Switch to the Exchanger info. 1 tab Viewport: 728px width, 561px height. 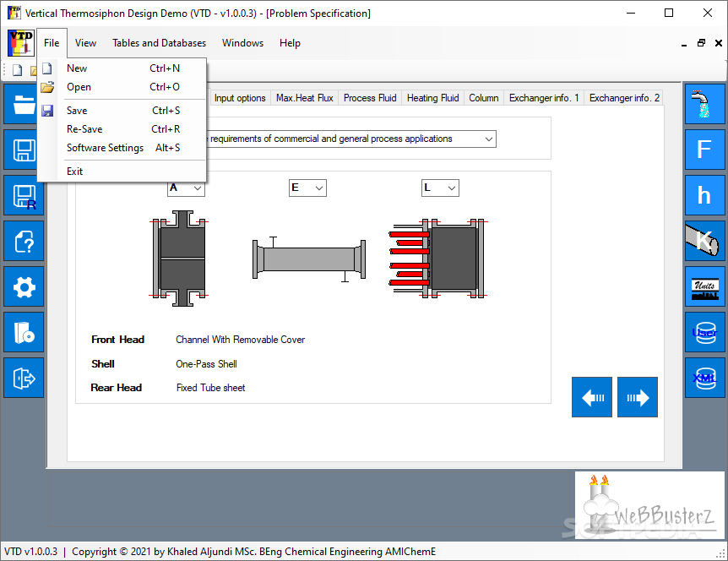click(544, 98)
